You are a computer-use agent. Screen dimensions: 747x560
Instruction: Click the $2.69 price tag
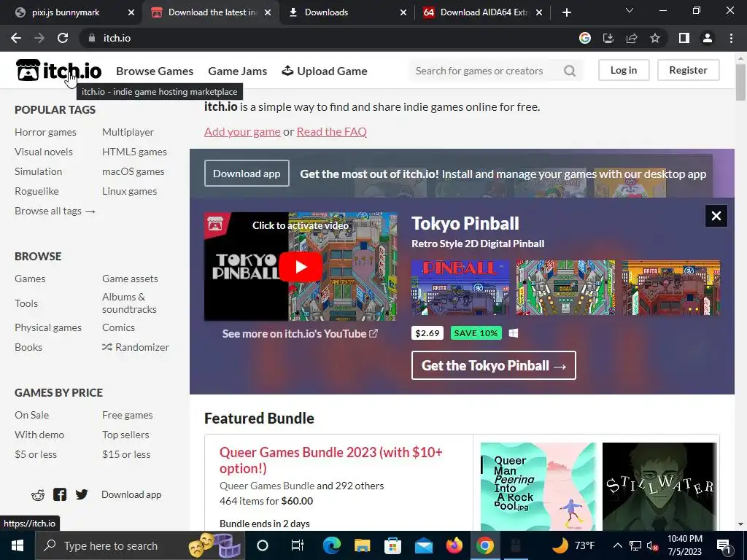click(x=427, y=332)
